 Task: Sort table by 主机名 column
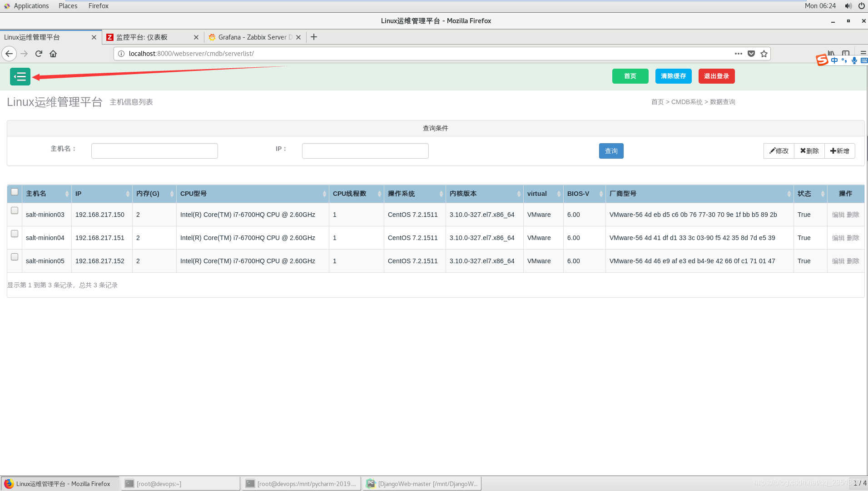click(45, 194)
